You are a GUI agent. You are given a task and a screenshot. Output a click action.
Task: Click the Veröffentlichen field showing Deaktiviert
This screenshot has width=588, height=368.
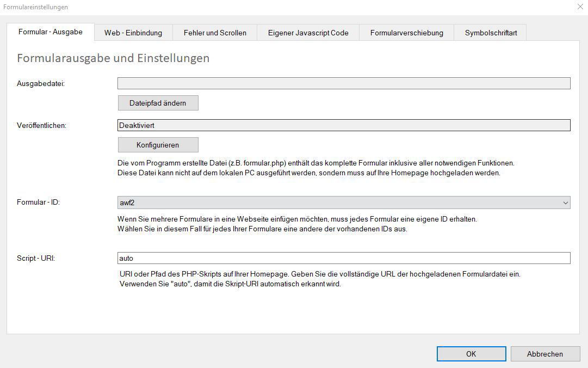point(344,125)
